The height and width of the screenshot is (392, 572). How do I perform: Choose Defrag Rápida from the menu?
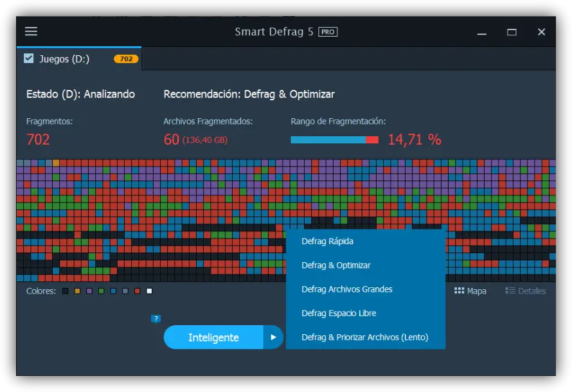327,242
